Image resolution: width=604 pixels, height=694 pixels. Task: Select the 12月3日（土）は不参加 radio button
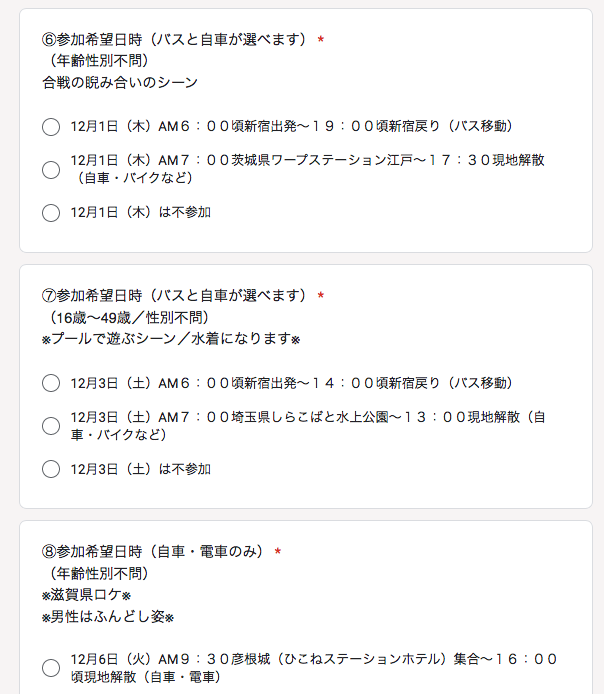click(51, 468)
